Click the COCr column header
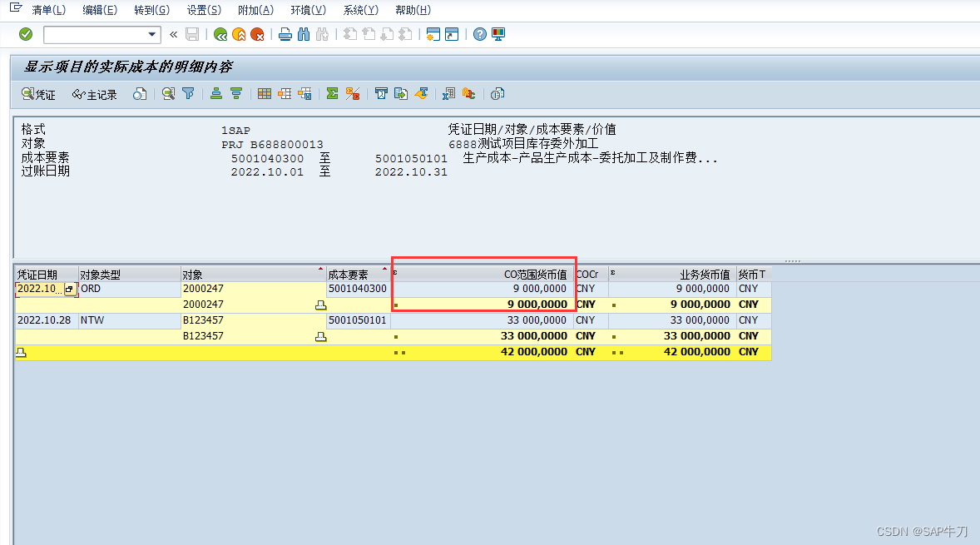Screen dimensions: 980x545 [591, 275]
